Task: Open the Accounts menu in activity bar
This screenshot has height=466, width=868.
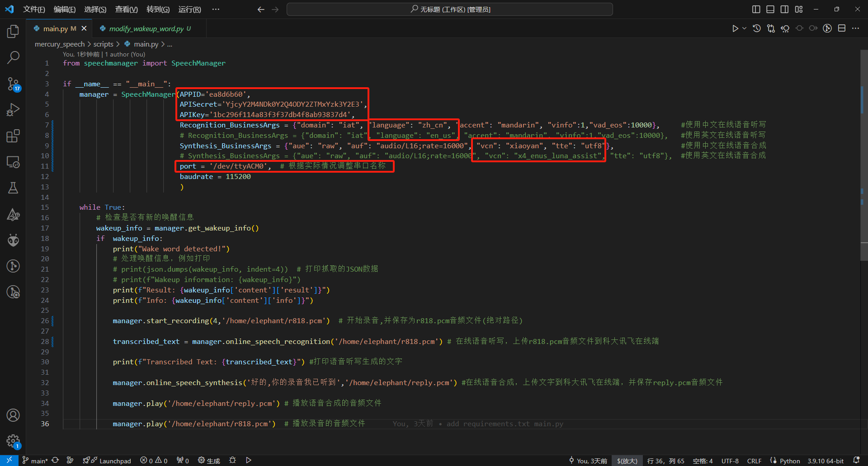Action: (13, 415)
